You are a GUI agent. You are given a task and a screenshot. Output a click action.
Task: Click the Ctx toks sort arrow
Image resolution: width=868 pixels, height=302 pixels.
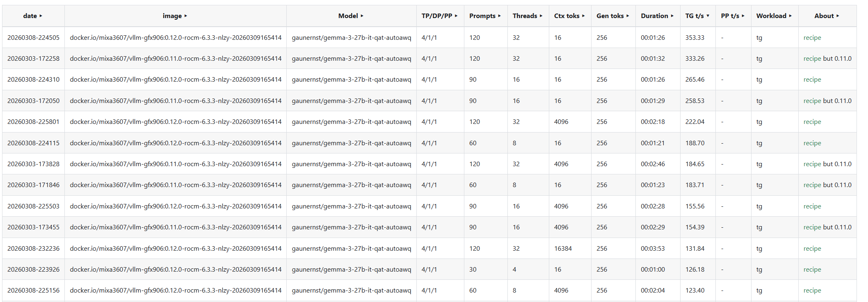(x=583, y=16)
